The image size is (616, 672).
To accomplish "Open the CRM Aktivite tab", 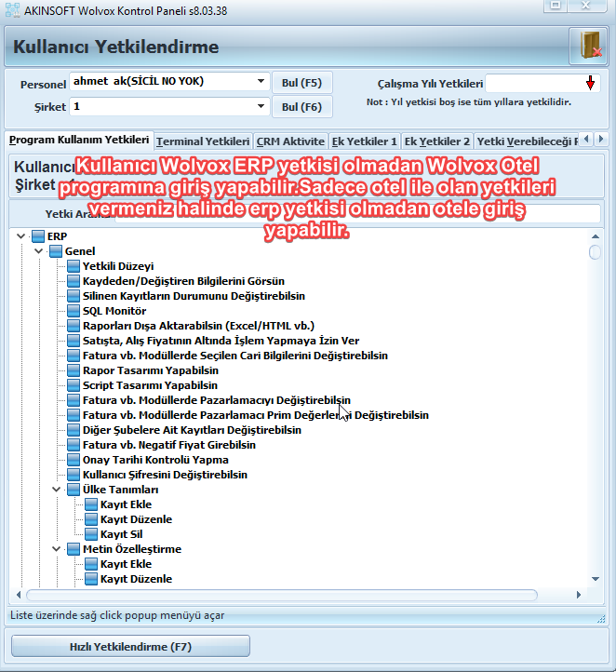I will coord(290,141).
